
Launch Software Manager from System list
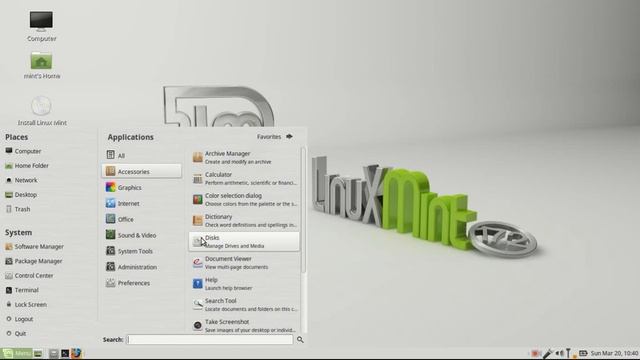coord(34,247)
